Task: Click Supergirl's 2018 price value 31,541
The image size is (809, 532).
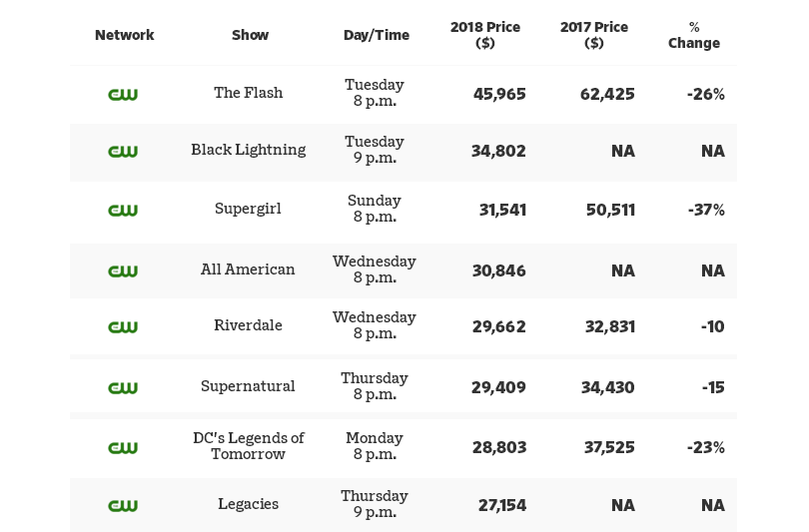Action: tap(499, 210)
